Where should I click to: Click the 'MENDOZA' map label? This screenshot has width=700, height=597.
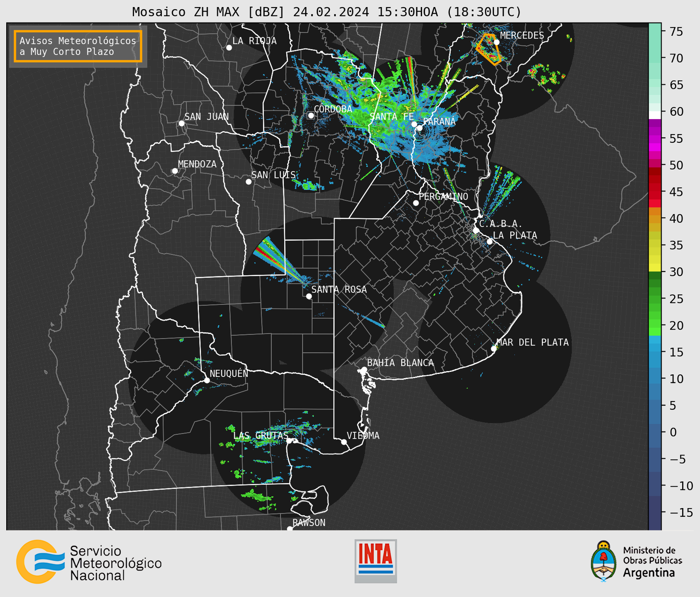(197, 164)
